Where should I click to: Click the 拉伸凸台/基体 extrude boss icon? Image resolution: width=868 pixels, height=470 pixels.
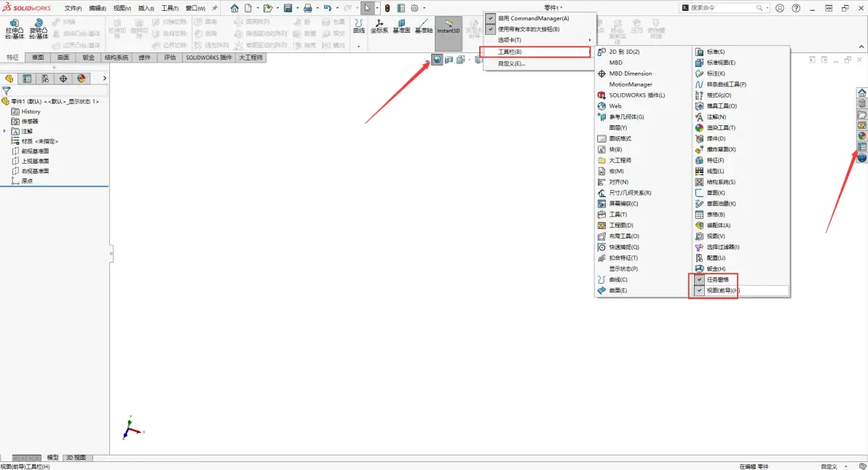tap(14, 28)
